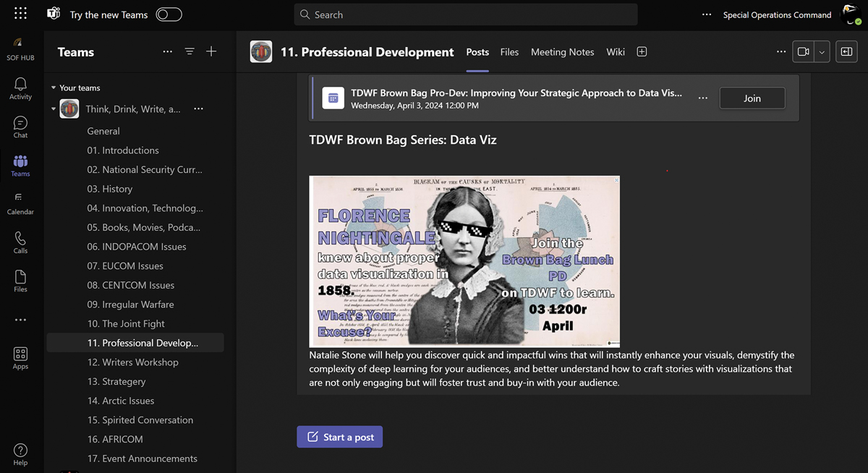Start a meeting with video camera button
Viewport: 868px width, 473px height.
click(804, 51)
